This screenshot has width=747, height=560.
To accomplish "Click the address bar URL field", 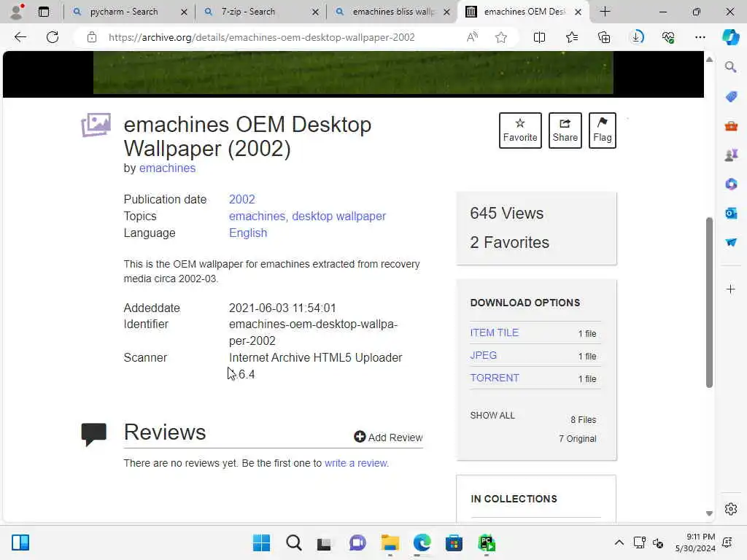I will (262, 37).
